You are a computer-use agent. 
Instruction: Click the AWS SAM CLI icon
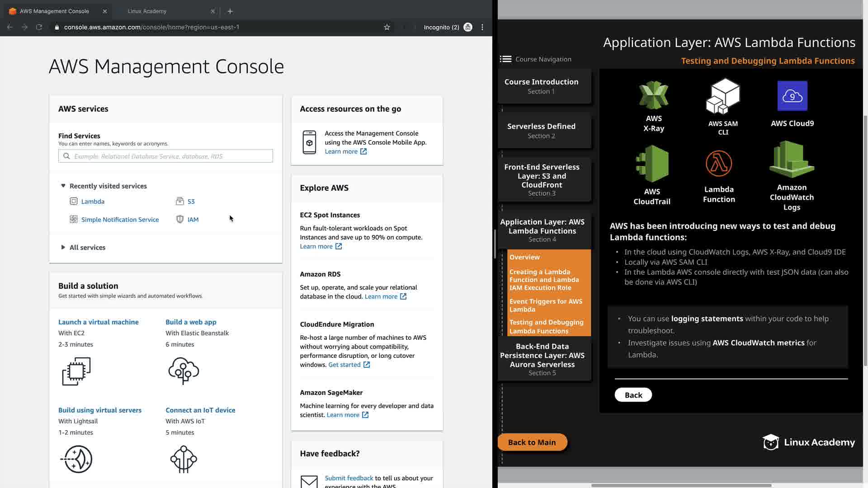(x=723, y=96)
